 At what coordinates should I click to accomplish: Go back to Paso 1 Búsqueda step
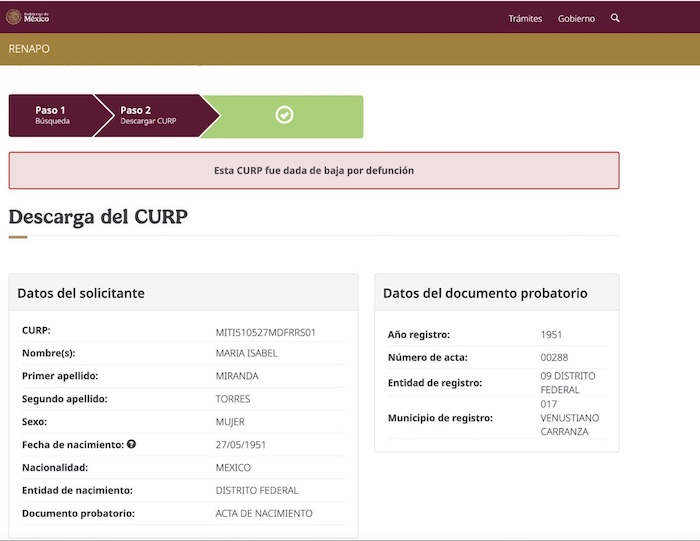coord(52,116)
